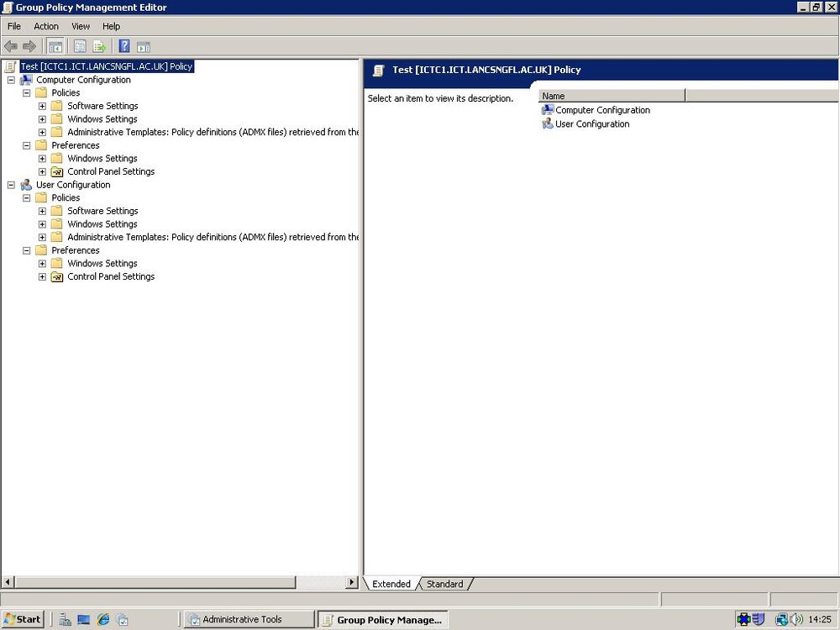Click the fourth quick launch icon after Internet Explorer

(x=122, y=619)
